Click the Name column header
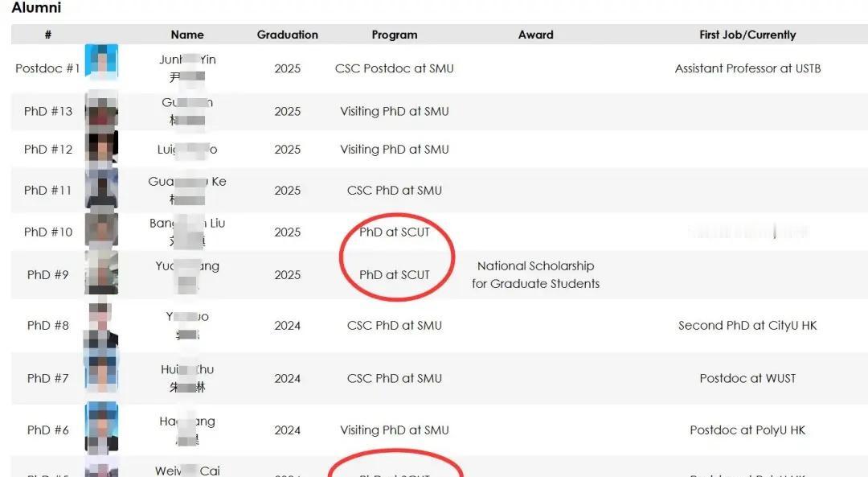 [x=187, y=35]
